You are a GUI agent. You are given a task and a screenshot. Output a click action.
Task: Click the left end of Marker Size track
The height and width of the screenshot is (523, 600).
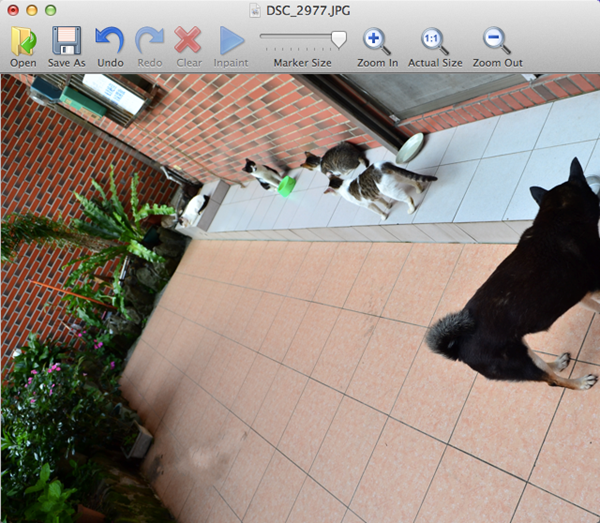pos(264,37)
